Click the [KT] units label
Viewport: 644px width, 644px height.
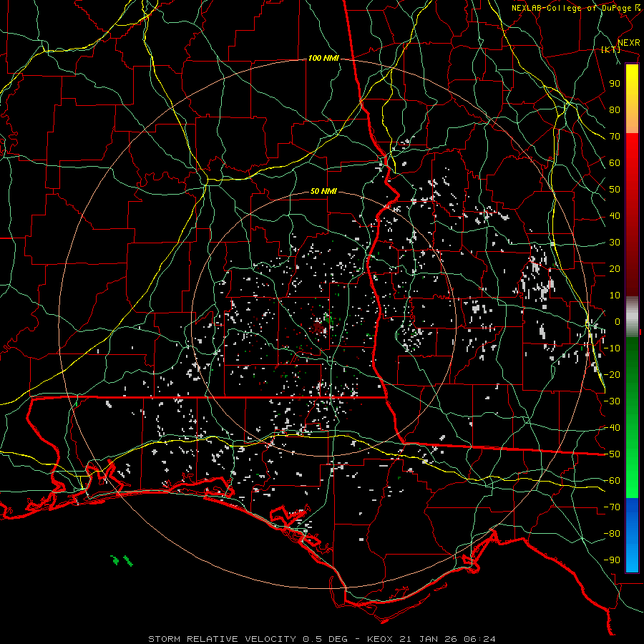[611, 49]
